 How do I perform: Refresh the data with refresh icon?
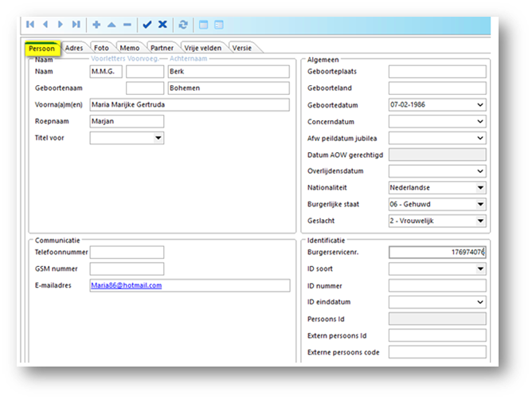[x=183, y=25]
